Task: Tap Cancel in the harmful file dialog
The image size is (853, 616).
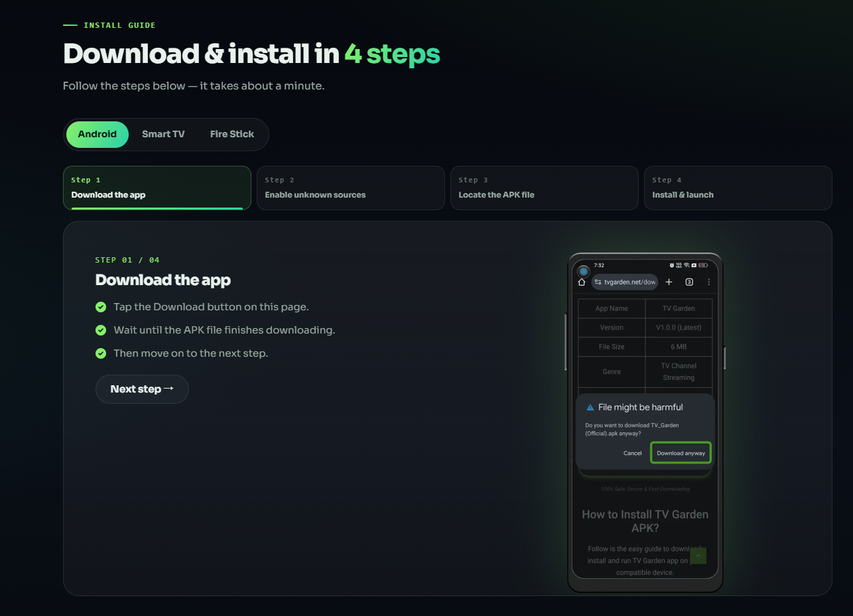Action: [x=632, y=454]
